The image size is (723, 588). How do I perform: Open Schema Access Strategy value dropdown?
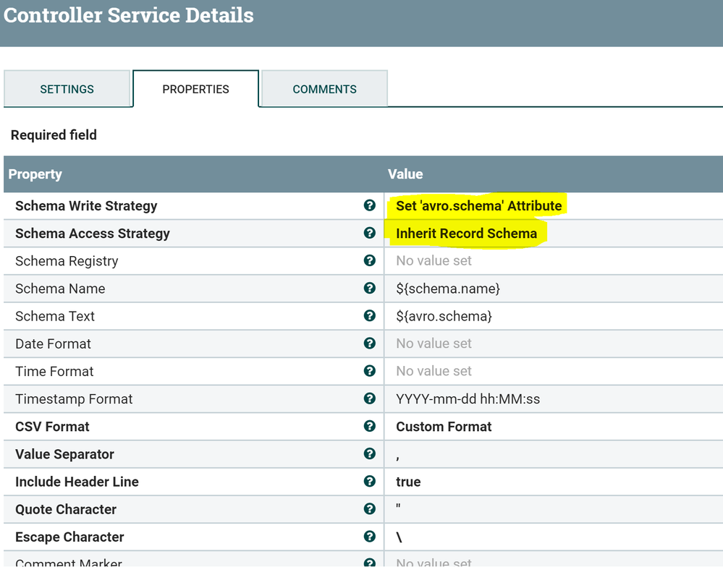[466, 234]
